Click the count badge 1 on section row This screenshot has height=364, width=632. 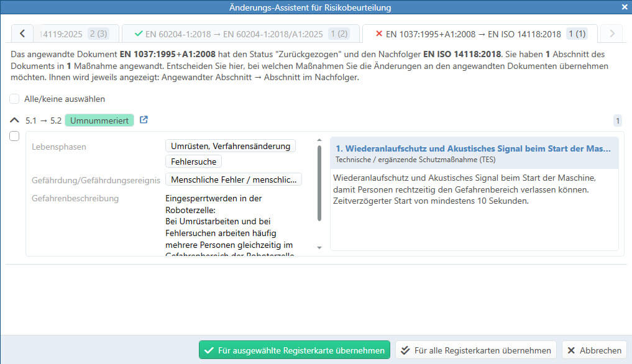click(x=618, y=121)
